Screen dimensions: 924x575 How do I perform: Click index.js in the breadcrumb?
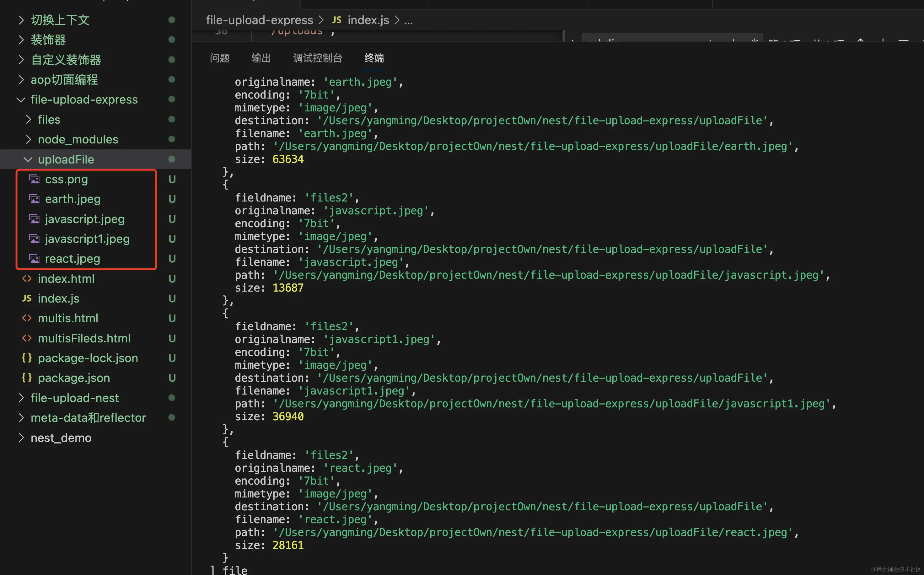point(368,20)
